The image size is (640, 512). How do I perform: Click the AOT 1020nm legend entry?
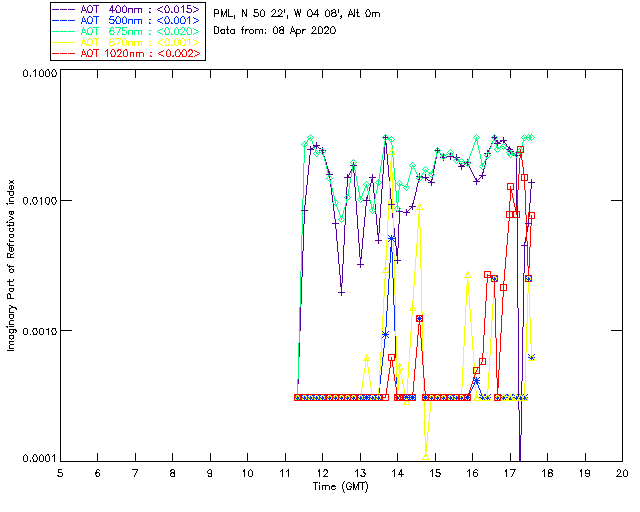click(x=127, y=53)
